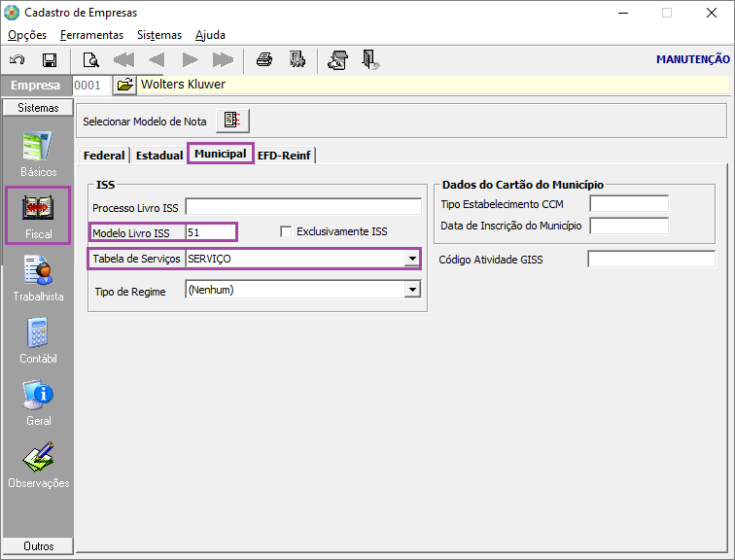Close the Cadastro de Empresas window
This screenshot has width=735, height=560.
point(711,13)
